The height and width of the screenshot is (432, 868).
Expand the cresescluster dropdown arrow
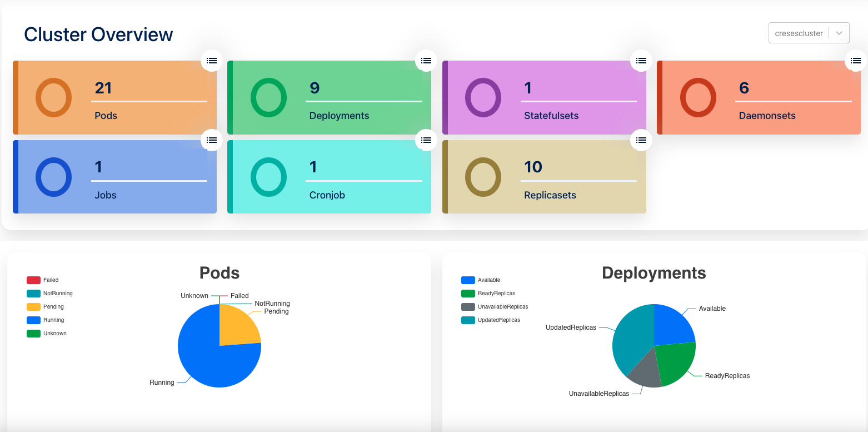pyautogui.click(x=839, y=33)
